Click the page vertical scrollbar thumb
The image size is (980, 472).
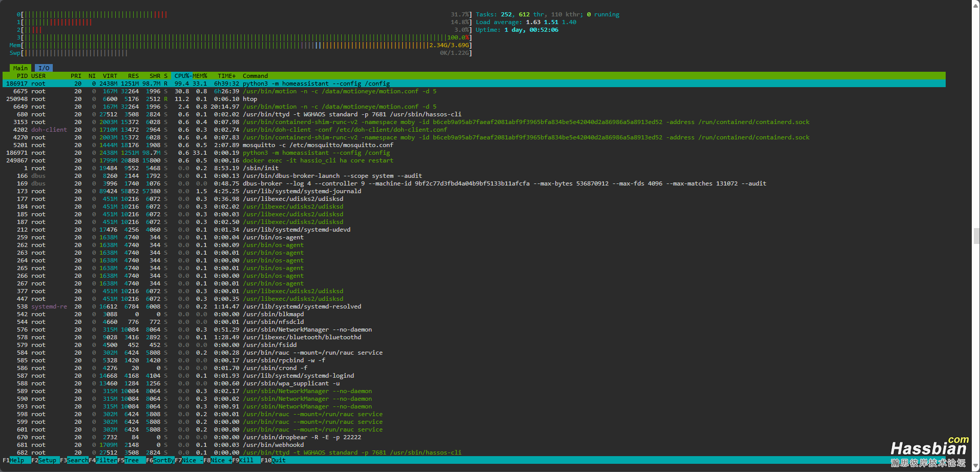pos(976,236)
